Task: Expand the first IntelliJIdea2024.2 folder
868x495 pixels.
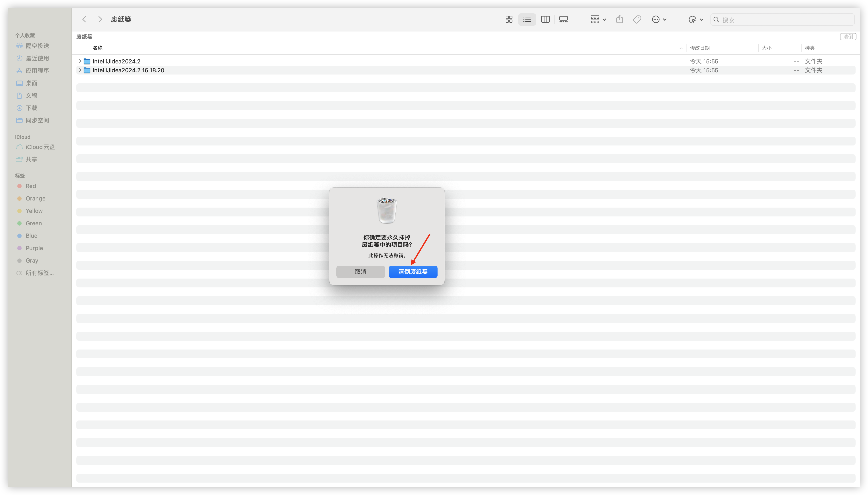Action: (x=80, y=61)
